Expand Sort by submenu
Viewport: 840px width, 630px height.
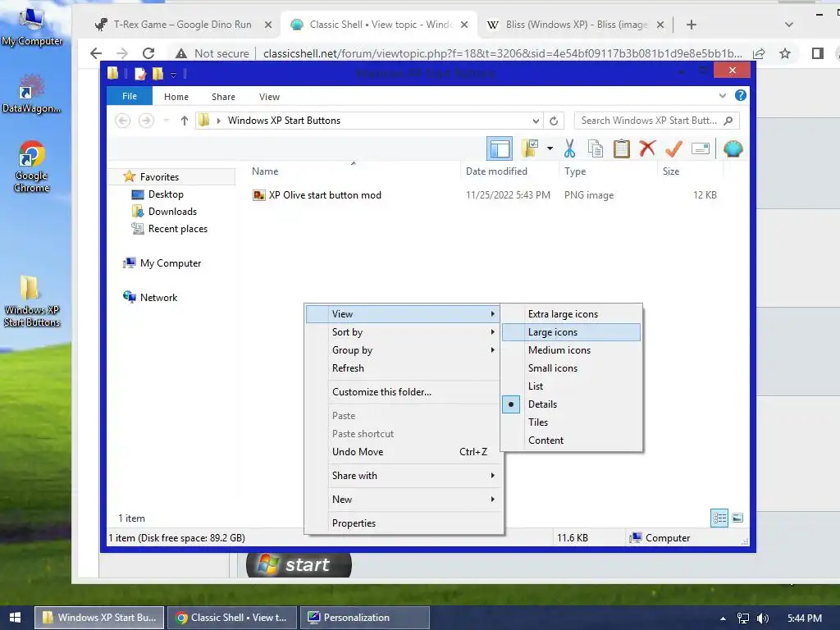[x=404, y=332]
